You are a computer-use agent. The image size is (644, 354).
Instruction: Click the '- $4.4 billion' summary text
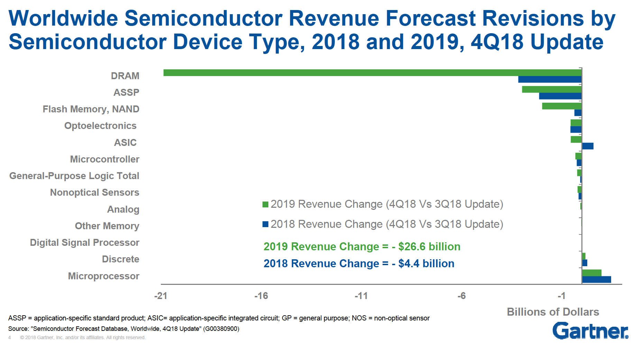tap(423, 263)
